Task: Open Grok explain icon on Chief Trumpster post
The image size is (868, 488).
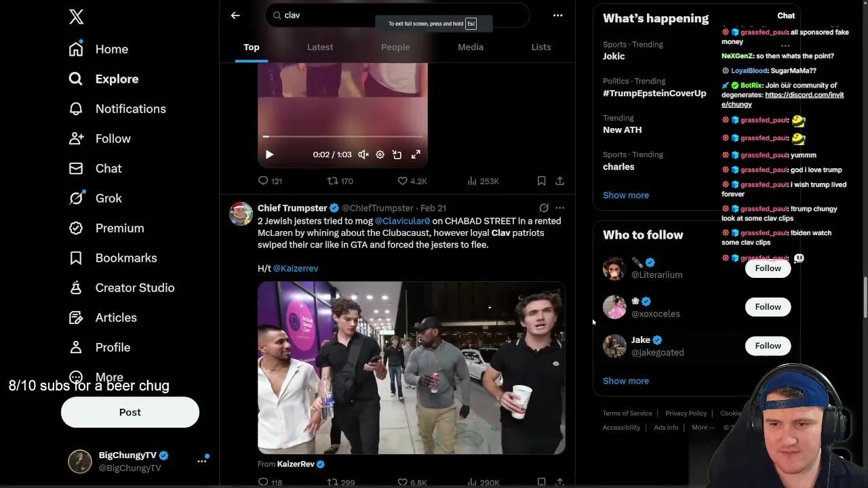Action: [544, 208]
